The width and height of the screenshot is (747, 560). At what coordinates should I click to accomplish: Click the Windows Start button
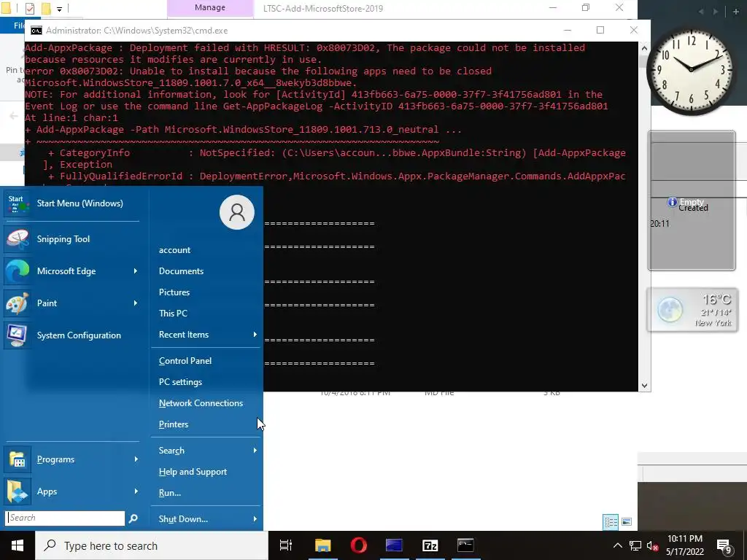(18, 545)
